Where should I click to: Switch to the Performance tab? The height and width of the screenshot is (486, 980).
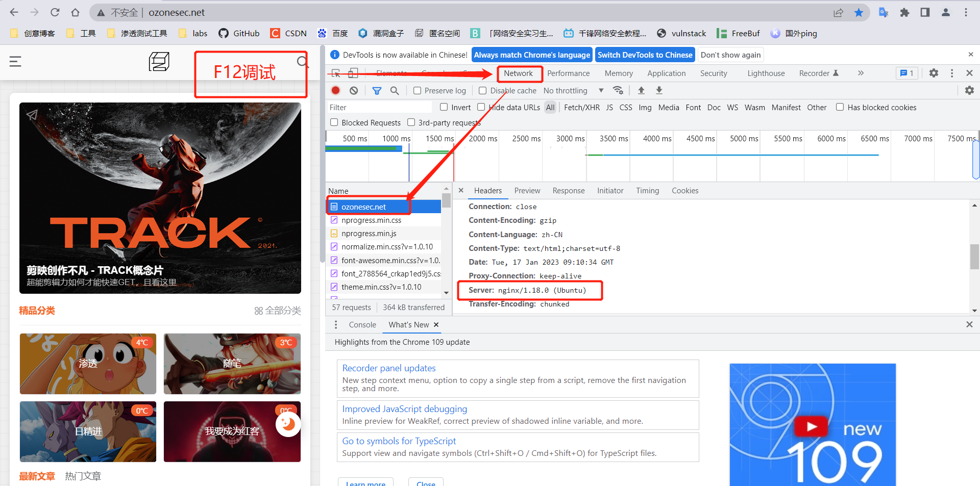568,73
